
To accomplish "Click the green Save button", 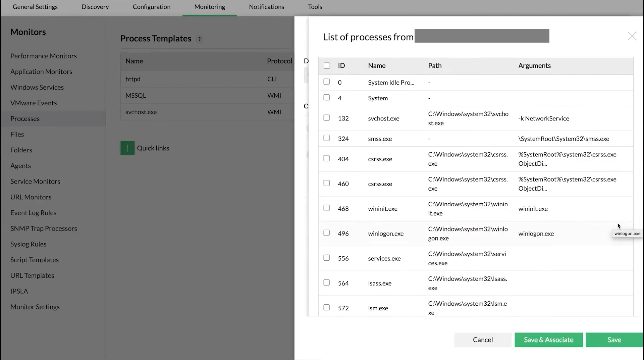I will pyautogui.click(x=614, y=340).
